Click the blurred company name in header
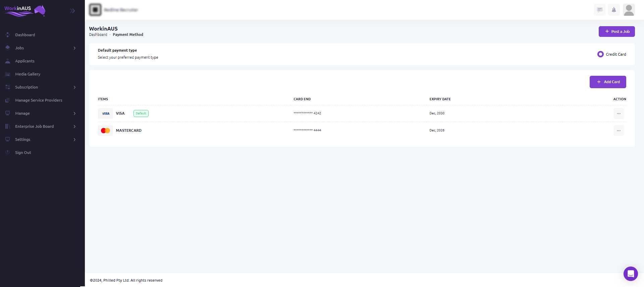This screenshot has width=644, height=287. pos(121,10)
